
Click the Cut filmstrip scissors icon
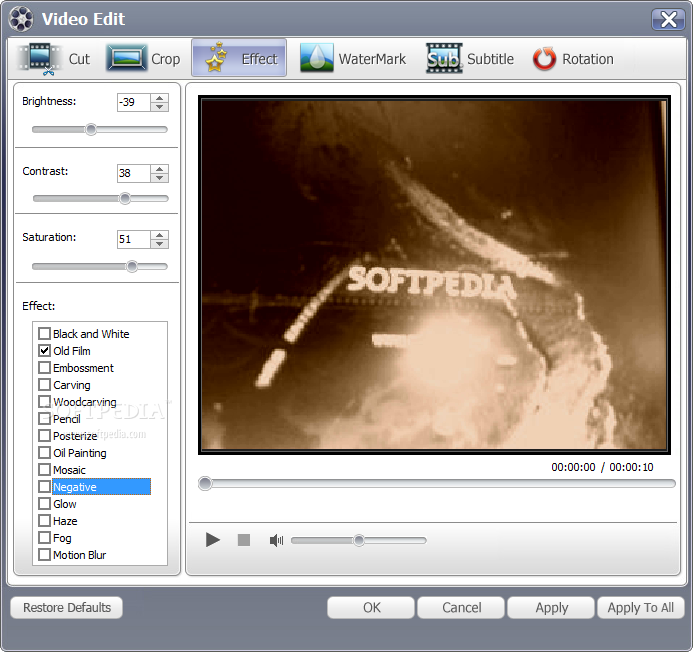coord(39,59)
